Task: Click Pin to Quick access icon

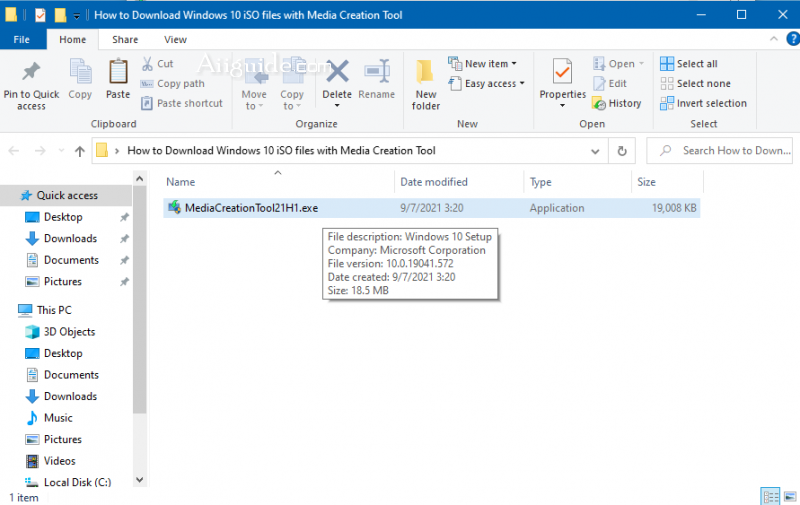Action: 31,71
